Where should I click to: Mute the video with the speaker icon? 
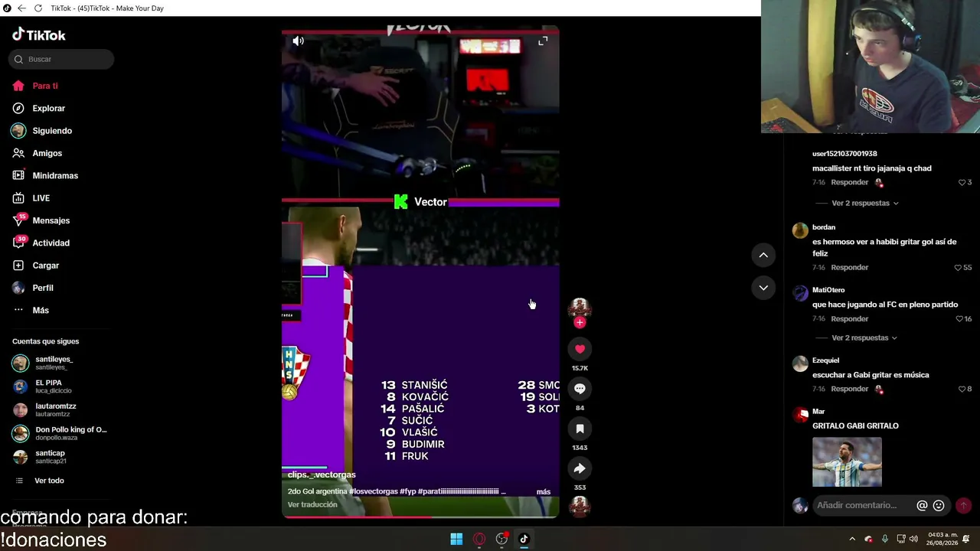[299, 41]
